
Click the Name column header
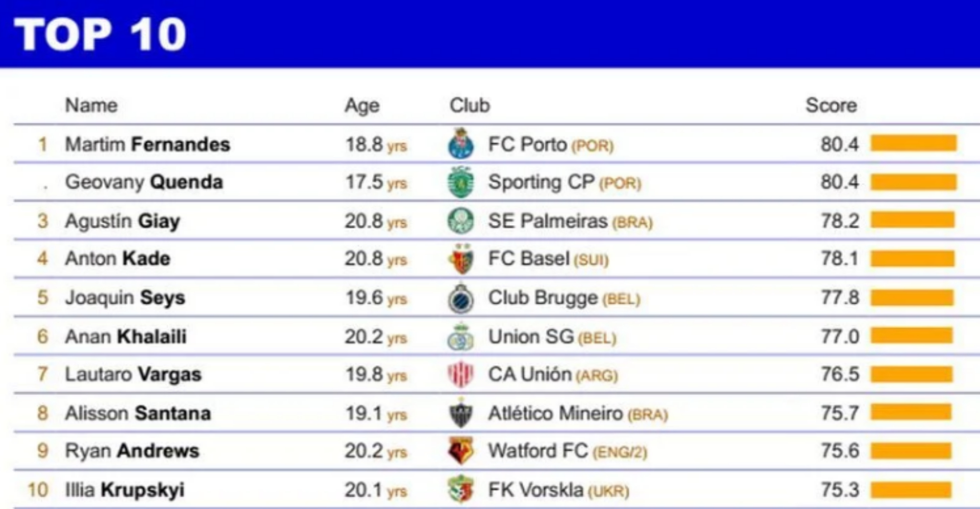tap(92, 105)
